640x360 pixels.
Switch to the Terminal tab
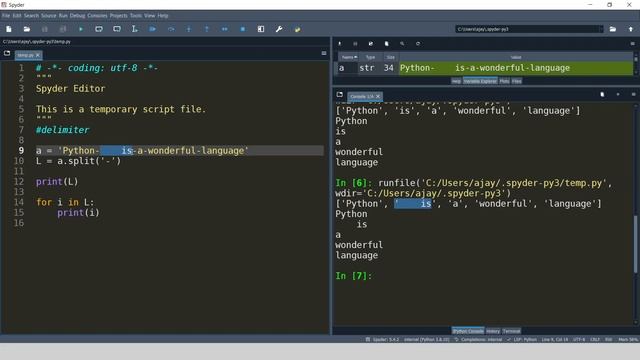511,331
